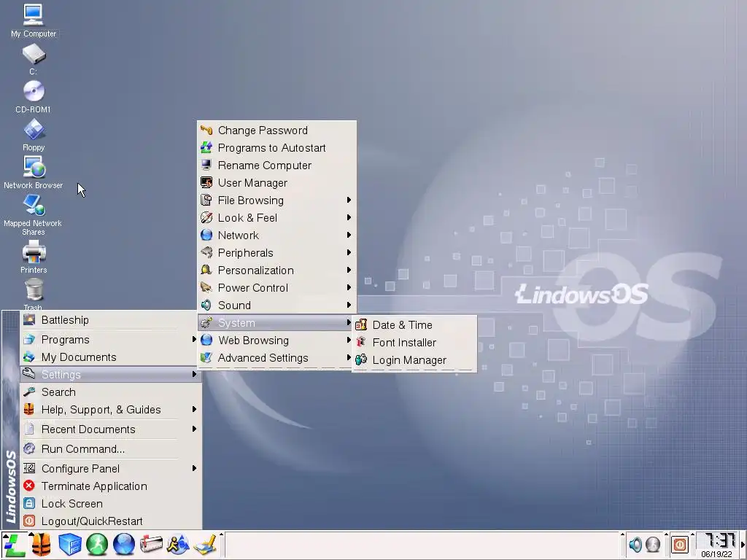Click the gray sphere tray icon
The width and height of the screenshot is (747, 560).
653,544
